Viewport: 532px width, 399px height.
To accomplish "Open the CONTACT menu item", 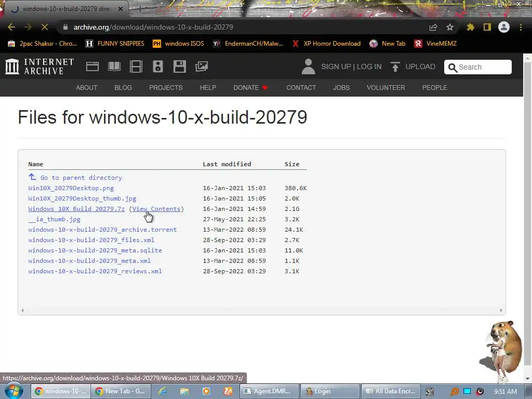I will pos(301,87).
